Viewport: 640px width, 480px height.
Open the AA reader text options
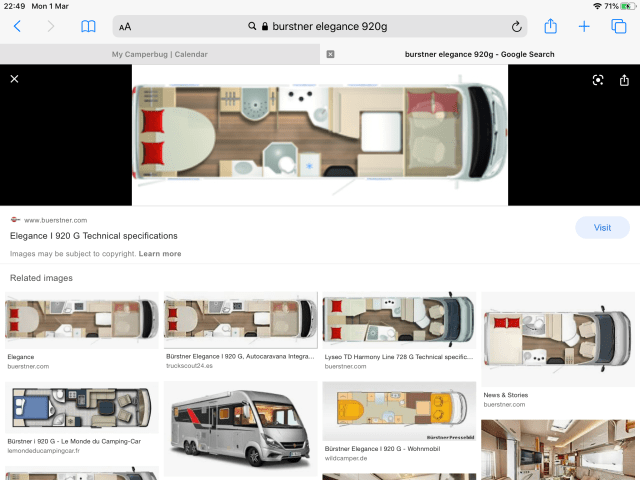(x=125, y=27)
